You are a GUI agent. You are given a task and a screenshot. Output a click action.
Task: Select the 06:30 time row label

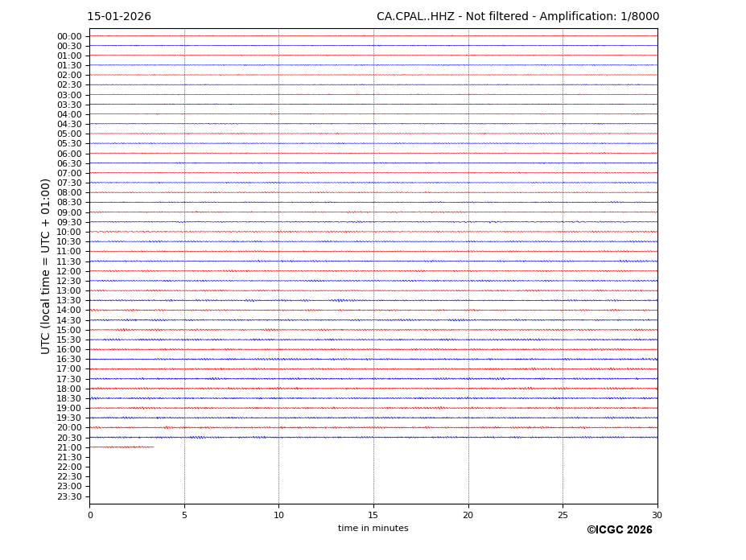click(x=69, y=163)
